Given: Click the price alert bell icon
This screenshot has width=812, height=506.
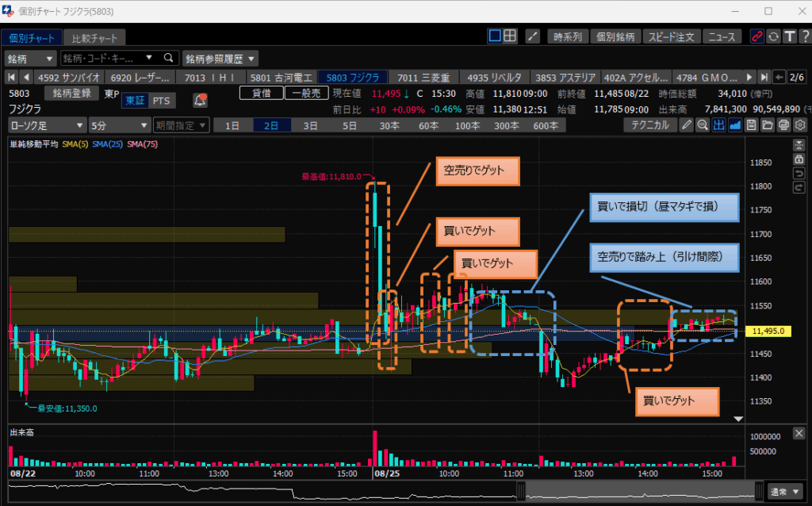Looking at the screenshot, I should 200,100.
